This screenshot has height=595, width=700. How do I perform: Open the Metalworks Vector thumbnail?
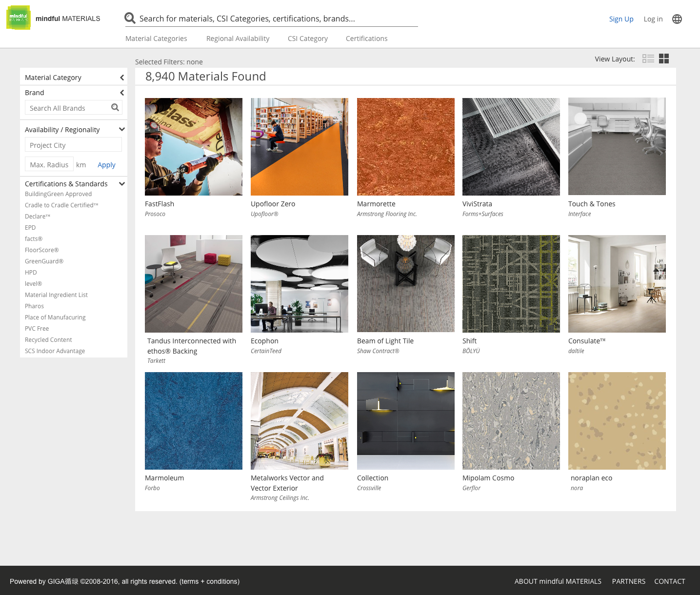(300, 421)
